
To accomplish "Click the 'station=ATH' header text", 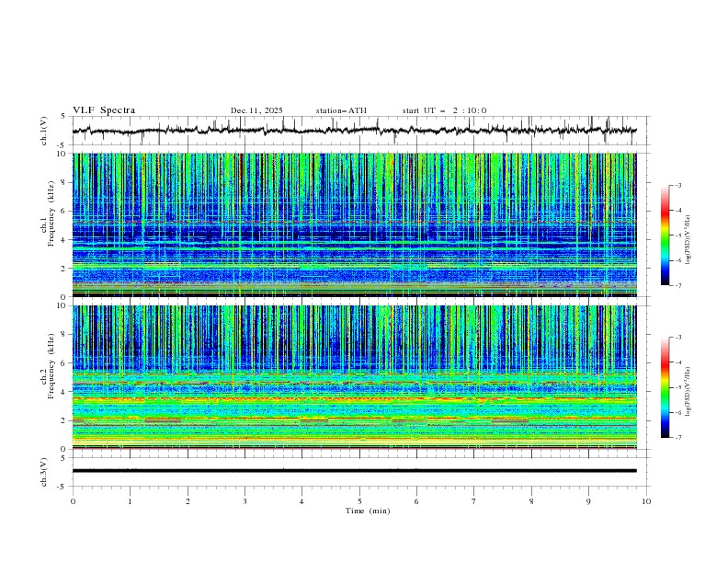I will (341, 110).
